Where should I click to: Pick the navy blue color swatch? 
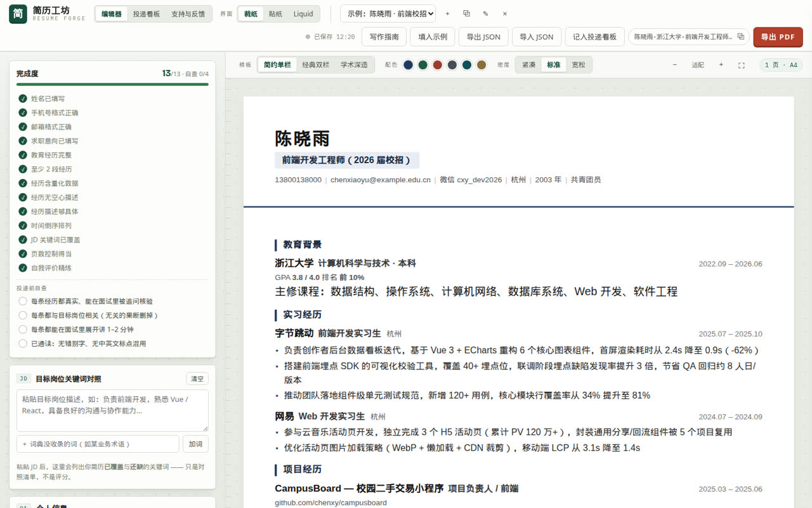point(409,65)
